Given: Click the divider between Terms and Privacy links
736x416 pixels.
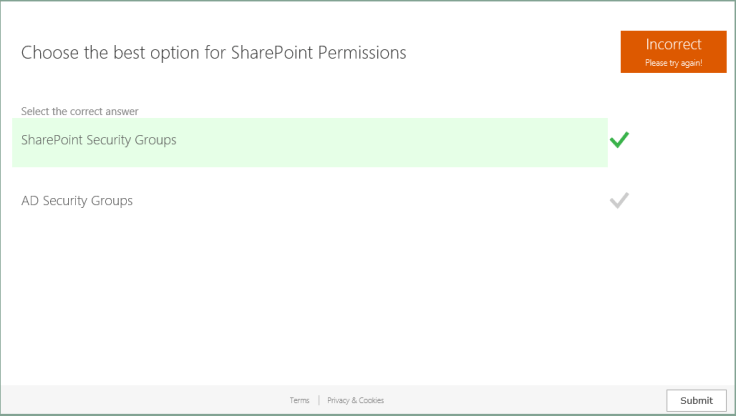Looking at the screenshot, I should pyautogui.click(x=319, y=400).
